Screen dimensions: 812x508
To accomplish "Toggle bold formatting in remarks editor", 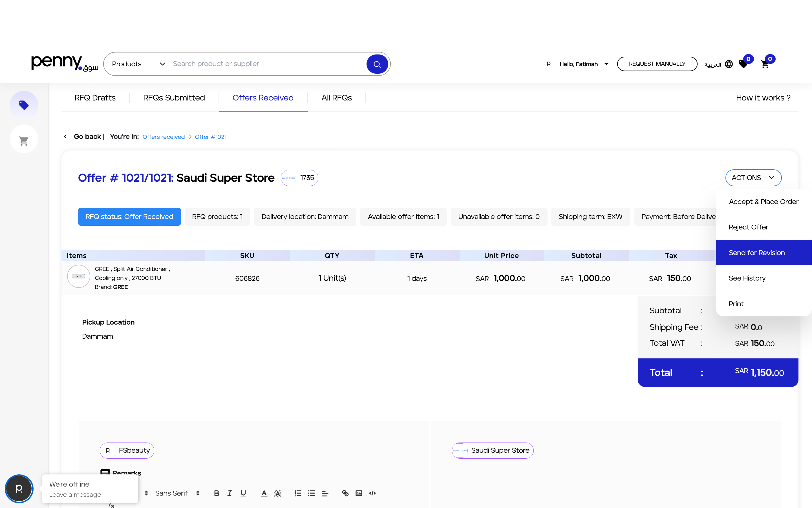I will 217,493.
